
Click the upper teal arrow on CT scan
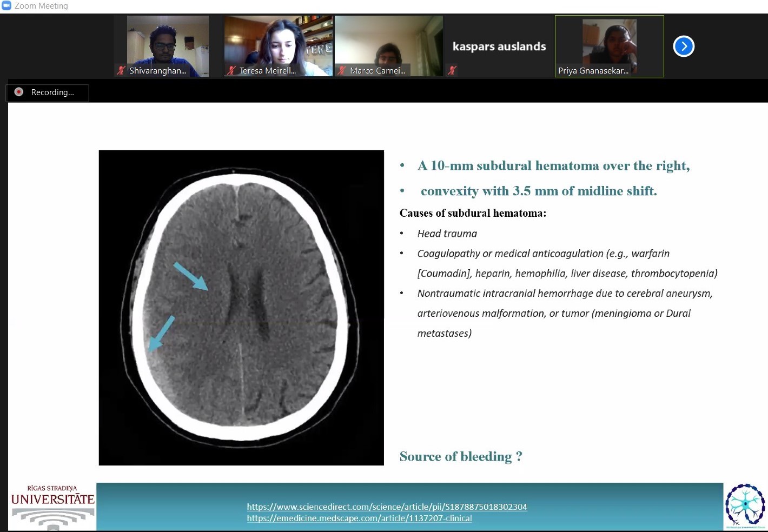click(190, 276)
